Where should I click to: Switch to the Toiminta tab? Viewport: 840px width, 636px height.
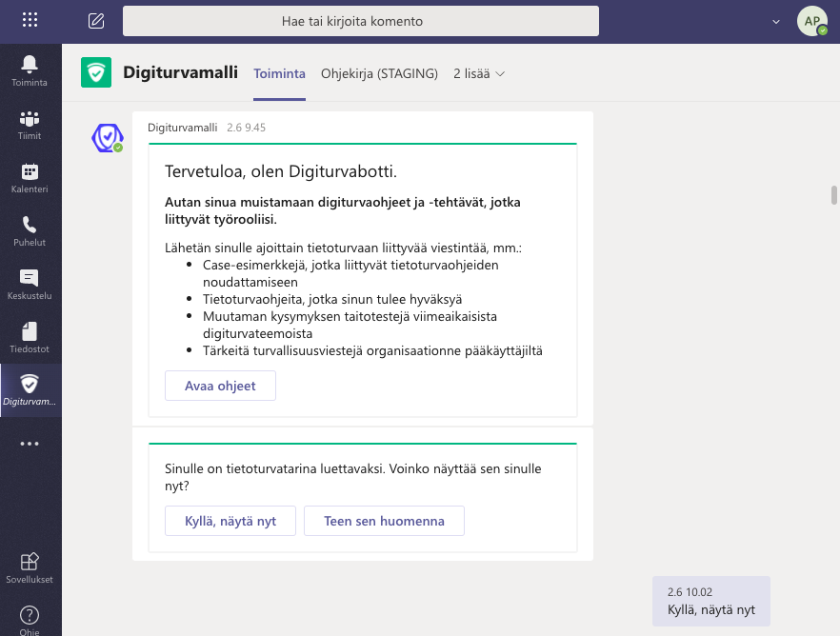(x=279, y=74)
